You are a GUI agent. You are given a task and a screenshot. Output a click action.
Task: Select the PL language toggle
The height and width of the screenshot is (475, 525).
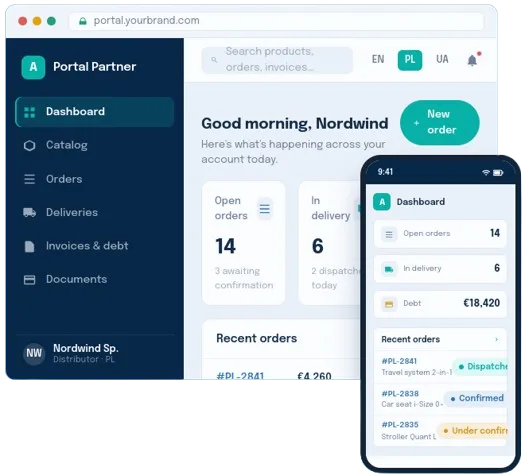pyautogui.click(x=409, y=60)
